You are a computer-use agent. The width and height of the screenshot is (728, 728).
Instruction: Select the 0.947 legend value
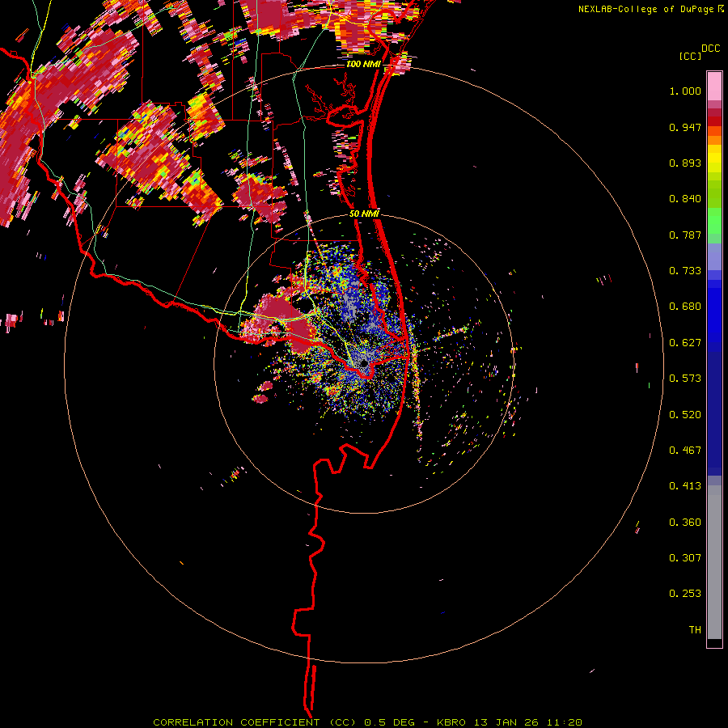coord(685,127)
